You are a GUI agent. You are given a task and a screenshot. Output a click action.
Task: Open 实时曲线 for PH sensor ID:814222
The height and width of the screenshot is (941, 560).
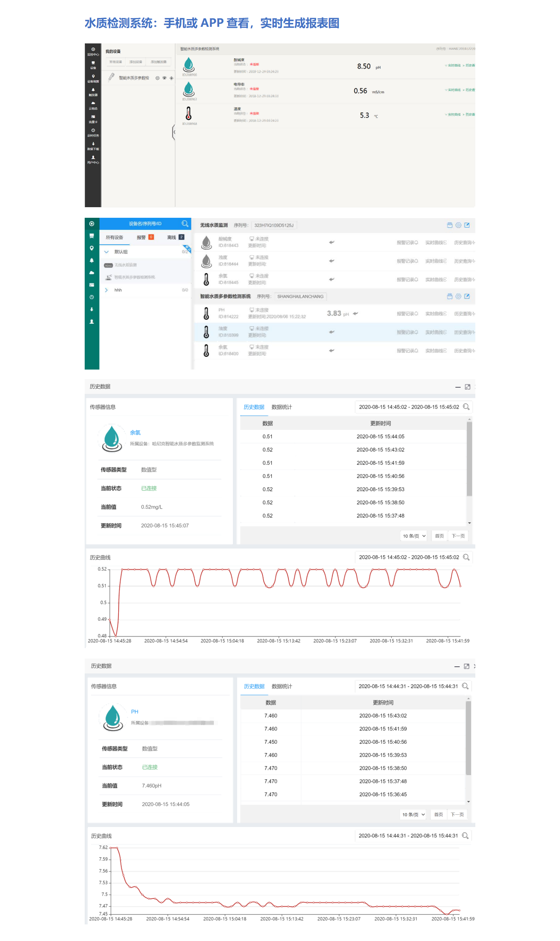[436, 314]
